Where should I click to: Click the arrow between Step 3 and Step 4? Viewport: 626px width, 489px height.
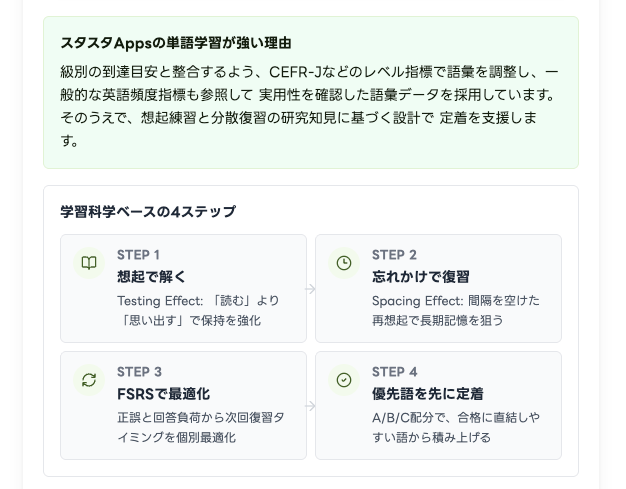coord(311,406)
